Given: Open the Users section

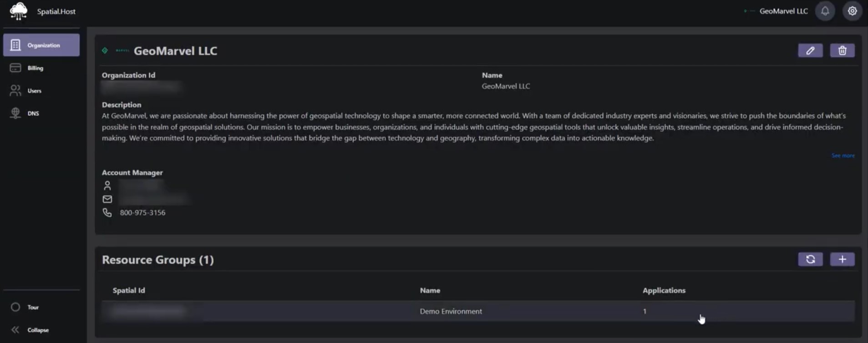Looking at the screenshot, I should 34,91.
